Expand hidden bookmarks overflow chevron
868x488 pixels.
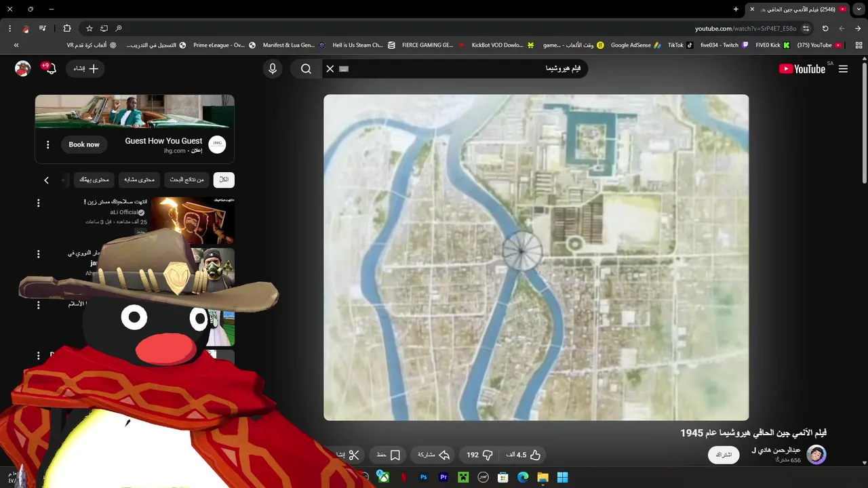tap(16, 45)
